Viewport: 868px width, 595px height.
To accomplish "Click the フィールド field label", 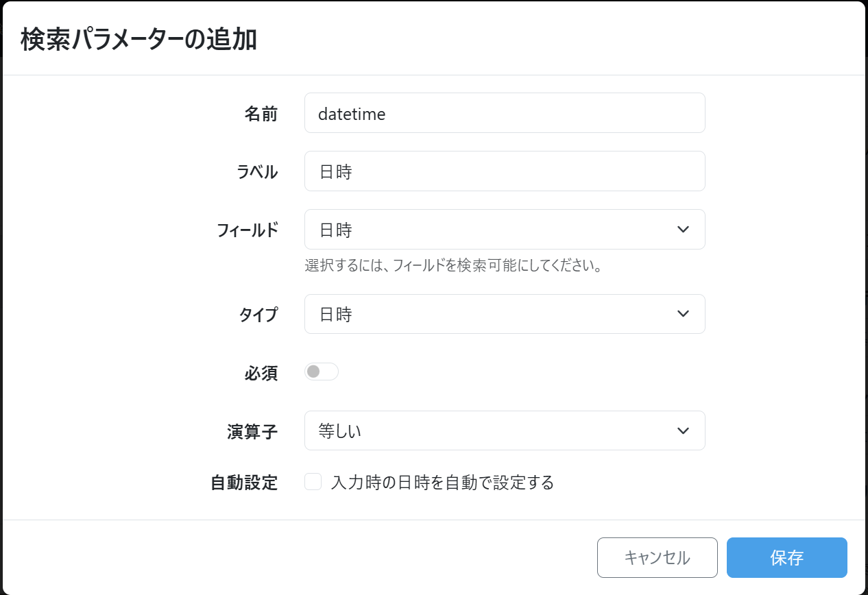I will 248,230.
